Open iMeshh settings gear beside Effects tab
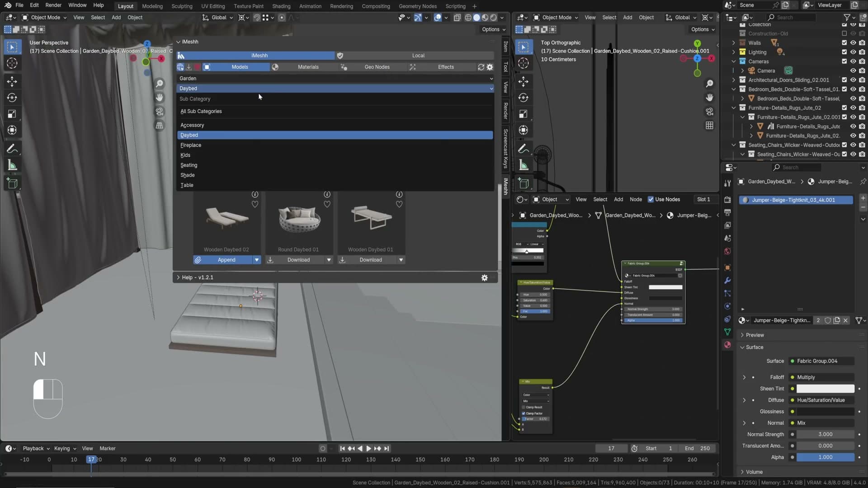868x488 pixels. pyautogui.click(x=490, y=67)
